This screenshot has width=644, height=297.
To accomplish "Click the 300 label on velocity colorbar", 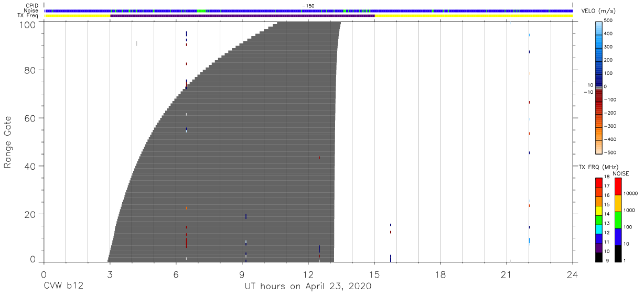I will pos(609,47).
